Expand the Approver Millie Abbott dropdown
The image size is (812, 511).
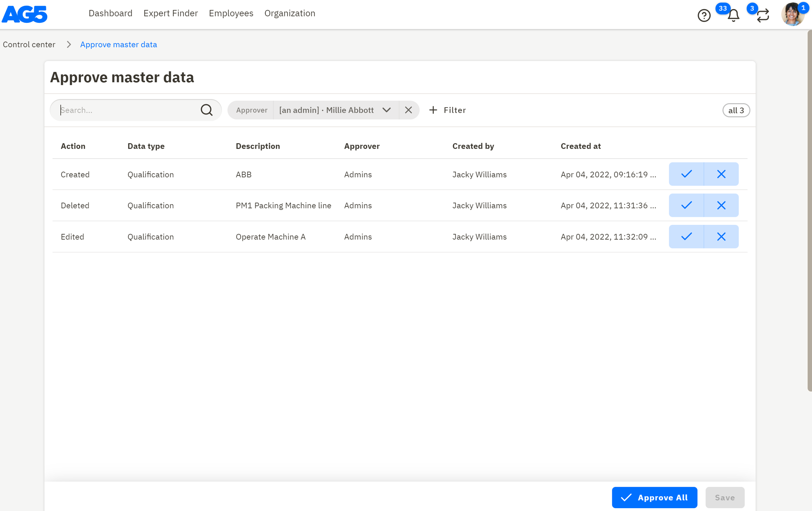tap(386, 110)
